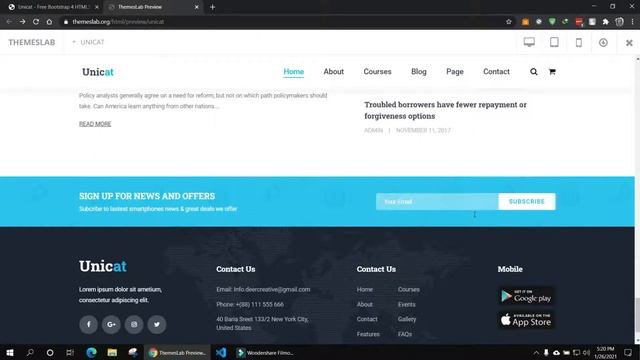Open the Cortana circle on taskbar
The width and height of the screenshot is (640, 360).
(x=50, y=352)
